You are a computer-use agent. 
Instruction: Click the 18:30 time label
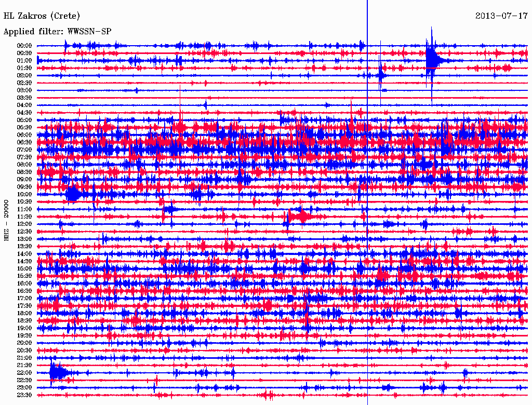pyautogui.click(x=24, y=320)
